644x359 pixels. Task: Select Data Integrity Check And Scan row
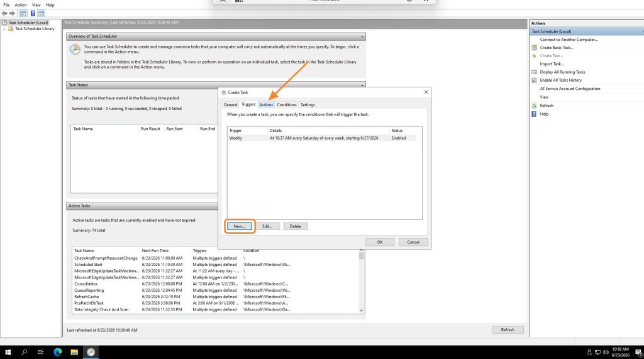click(216, 310)
